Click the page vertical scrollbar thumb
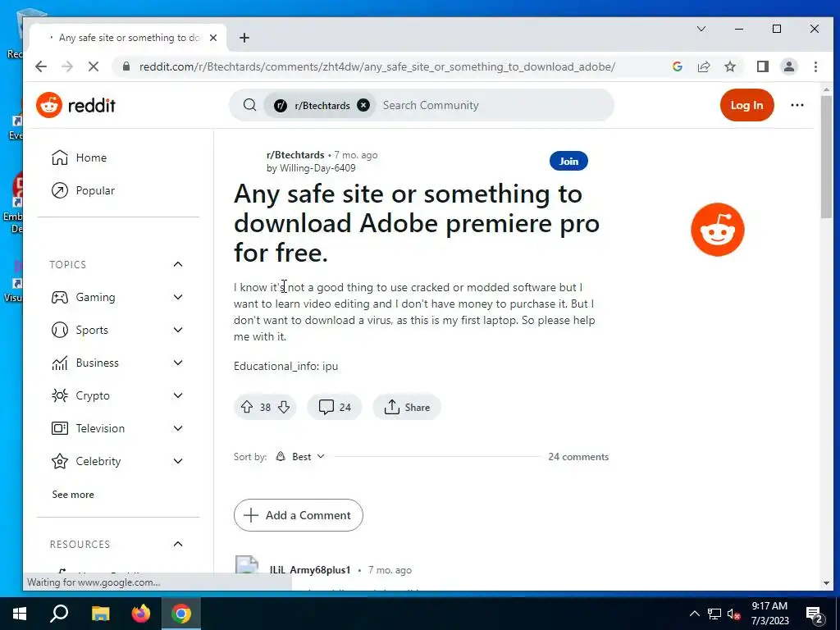The image size is (840, 630). tap(826, 157)
